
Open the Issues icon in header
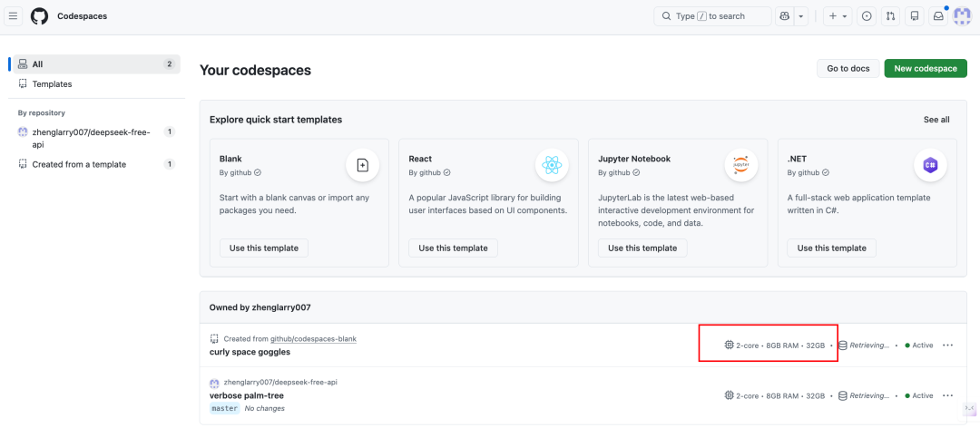[x=867, y=16]
